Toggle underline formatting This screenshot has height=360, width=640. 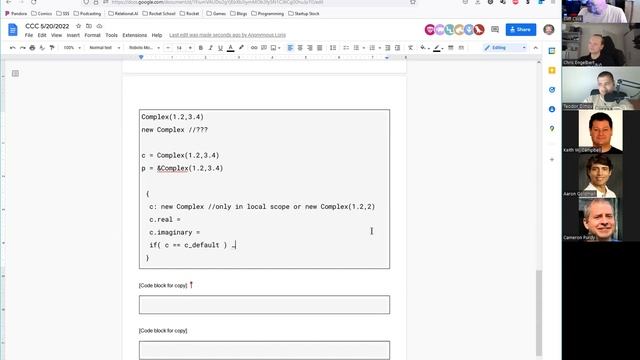point(220,48)
